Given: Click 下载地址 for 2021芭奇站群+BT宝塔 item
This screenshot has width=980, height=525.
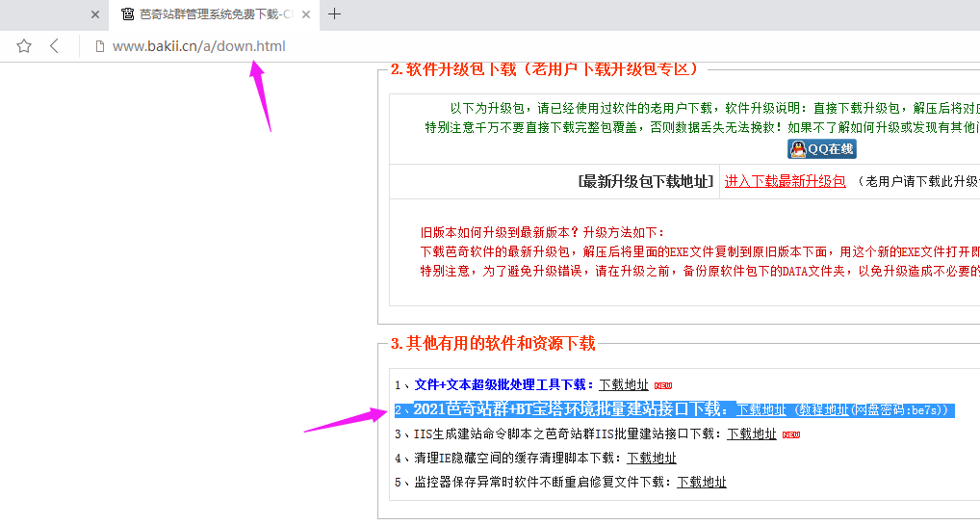Looking at the screenshot, I should point(761,409).
